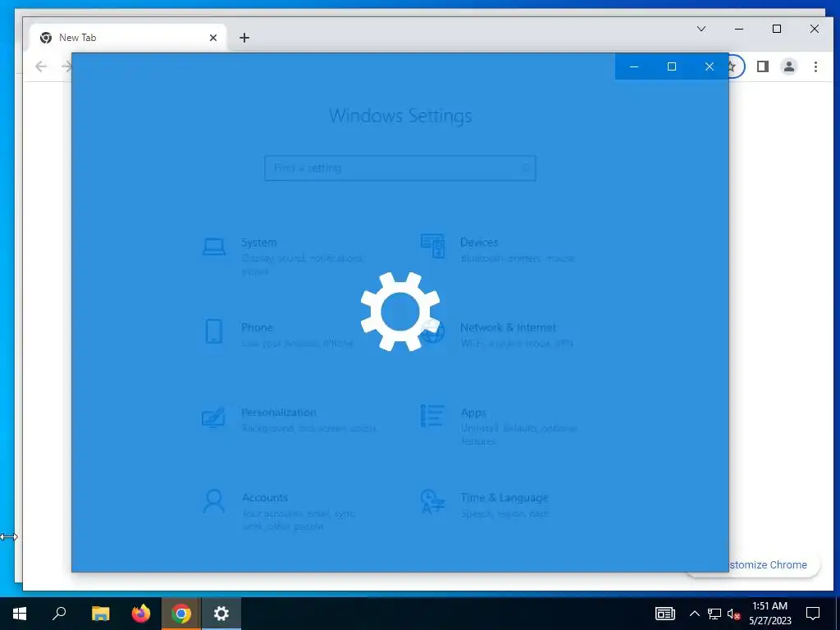Close the Chrome window

click(x=815, y=29)
